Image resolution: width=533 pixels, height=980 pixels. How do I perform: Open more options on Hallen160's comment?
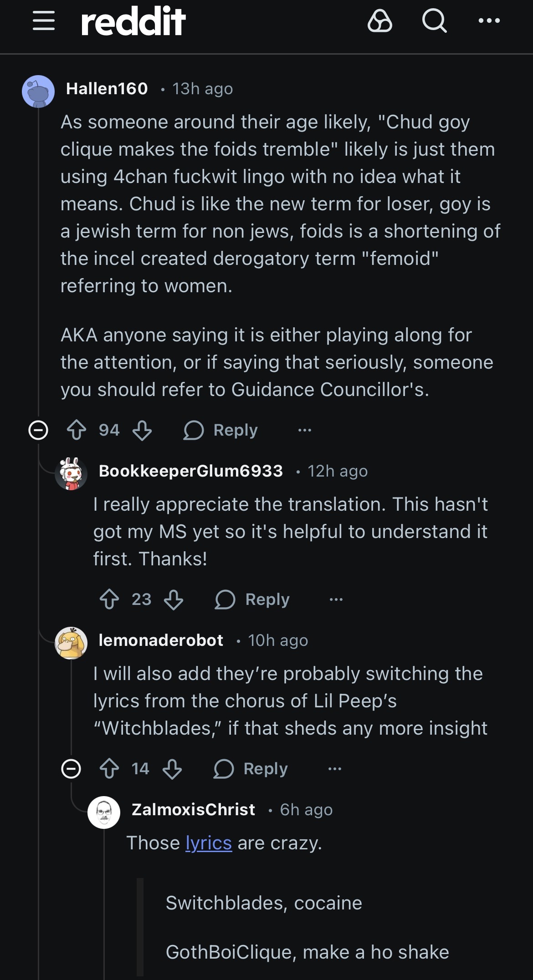point(304,430)
